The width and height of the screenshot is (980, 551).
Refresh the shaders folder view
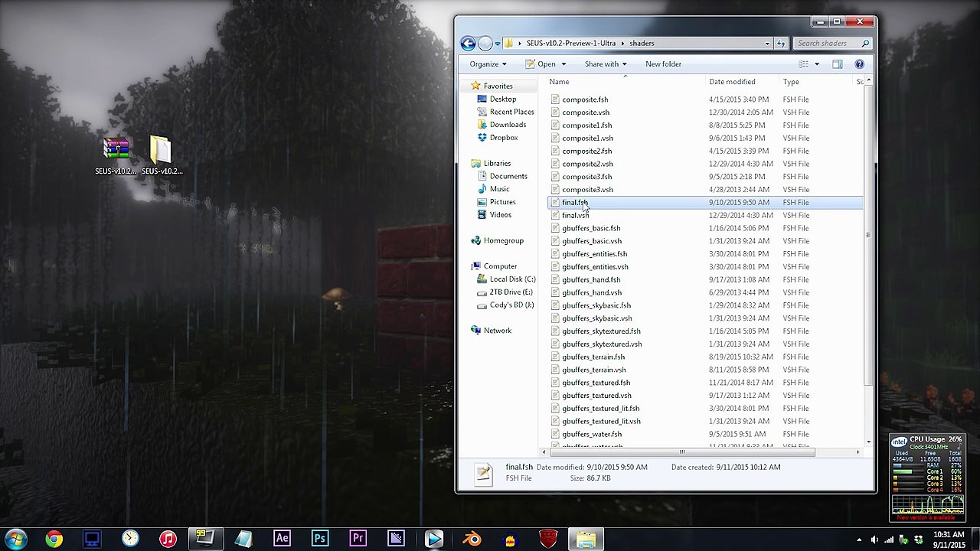[781, 44]
